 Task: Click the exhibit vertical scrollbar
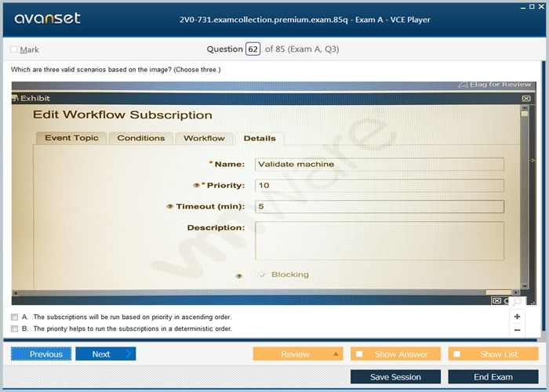point(525,196)
